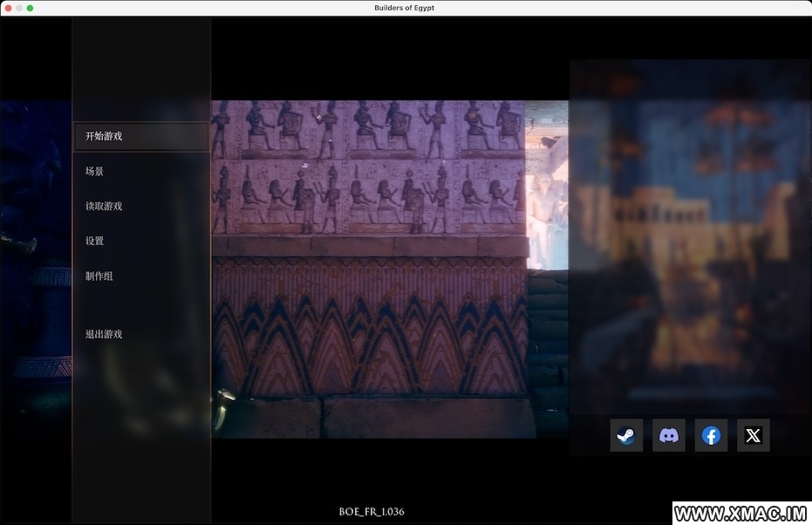Click the BOE_FR_1.036 version label
This screenshot has width=812, height=525.
(372, 512)
